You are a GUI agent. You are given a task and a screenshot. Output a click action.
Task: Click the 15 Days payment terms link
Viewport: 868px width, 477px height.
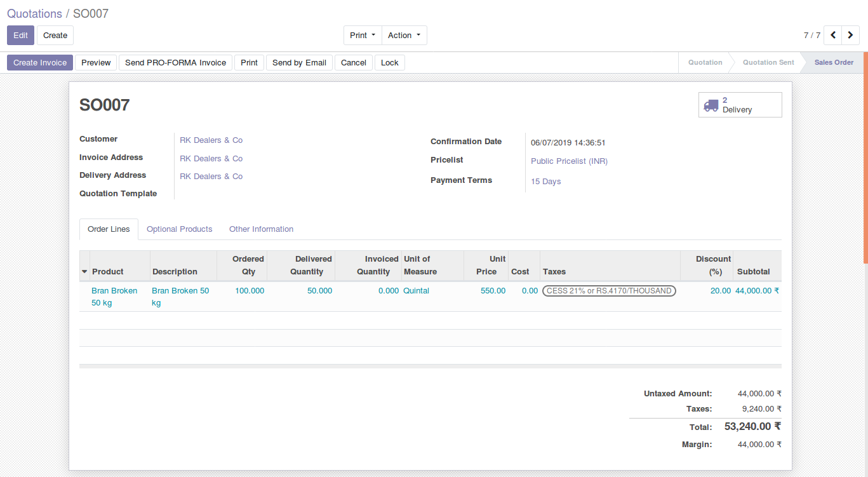[545, 182]
